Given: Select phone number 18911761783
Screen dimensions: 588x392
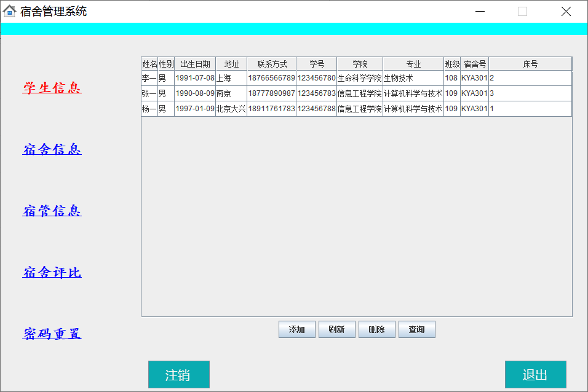Looking at the screenshot, I should click(x=271, y=109).
